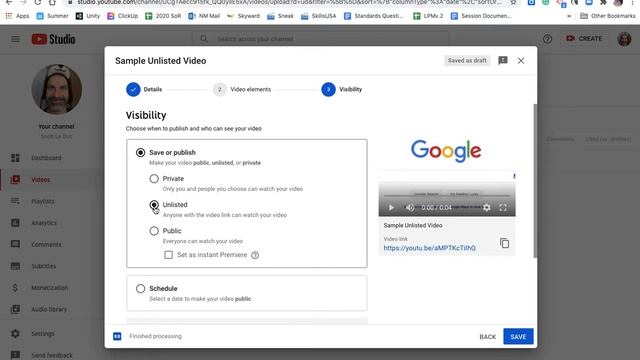Click the CREATE button
The image size is (640, 360).
584,39
